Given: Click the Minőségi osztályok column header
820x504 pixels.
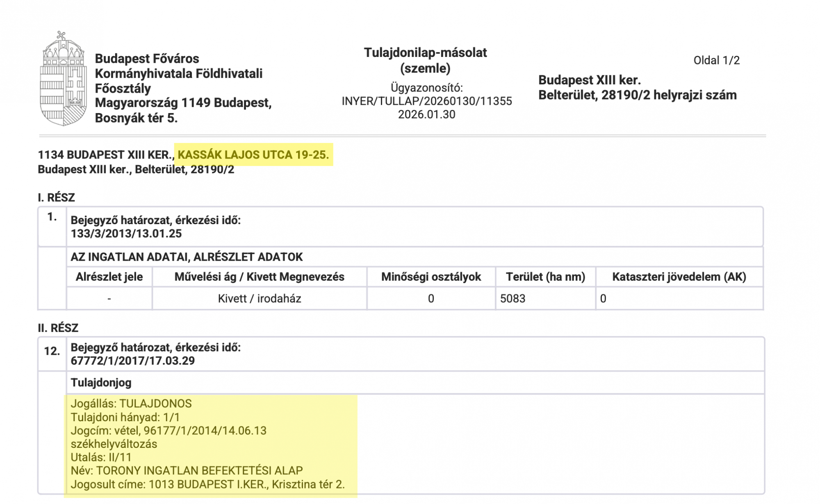Looking at the screenshot, I should pyautogui.click(x=431, y=277).
